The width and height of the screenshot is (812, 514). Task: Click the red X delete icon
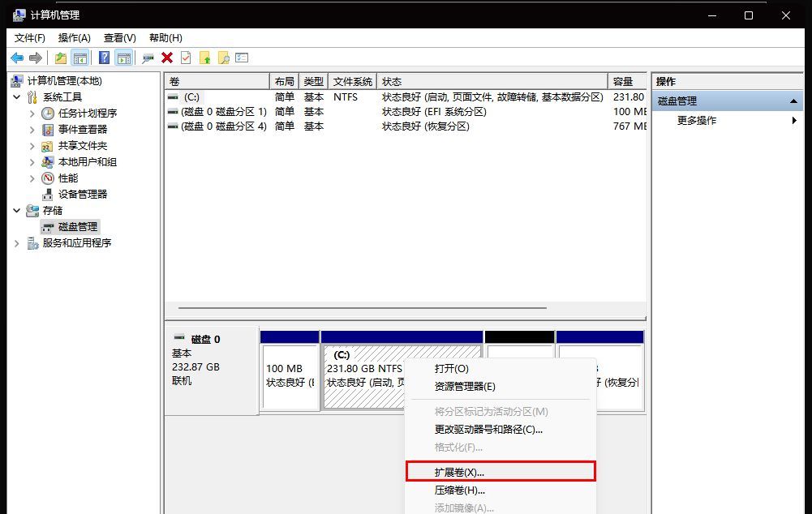(167, 58)
